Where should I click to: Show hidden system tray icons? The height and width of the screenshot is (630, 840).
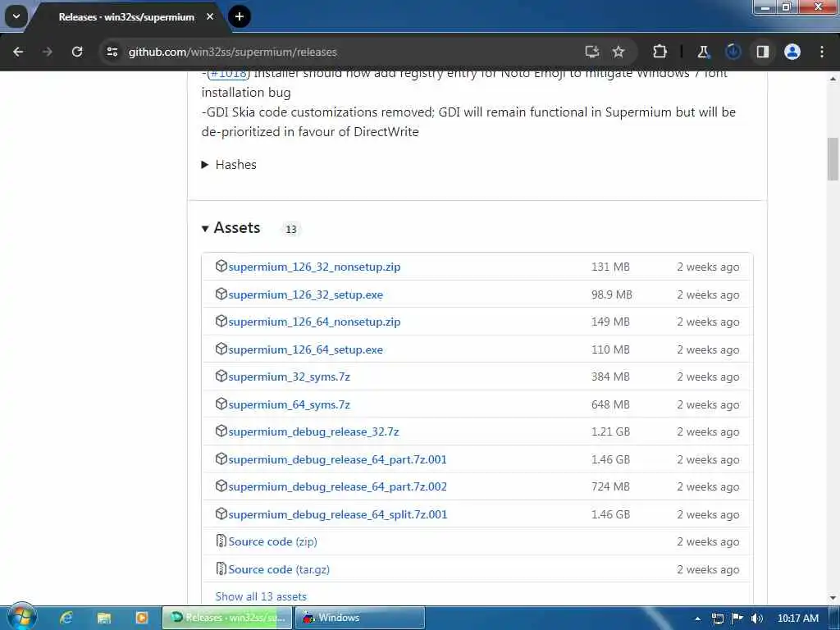pyautogui.click(x=697, y=619)
